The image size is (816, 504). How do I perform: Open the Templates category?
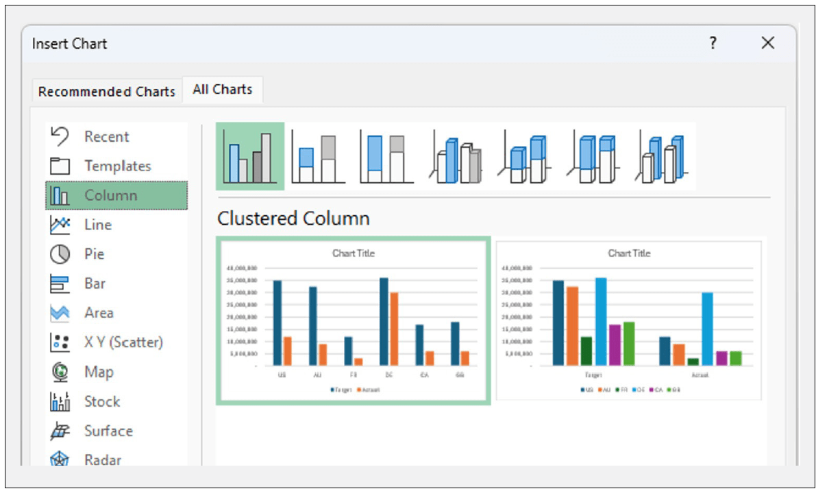117,165
